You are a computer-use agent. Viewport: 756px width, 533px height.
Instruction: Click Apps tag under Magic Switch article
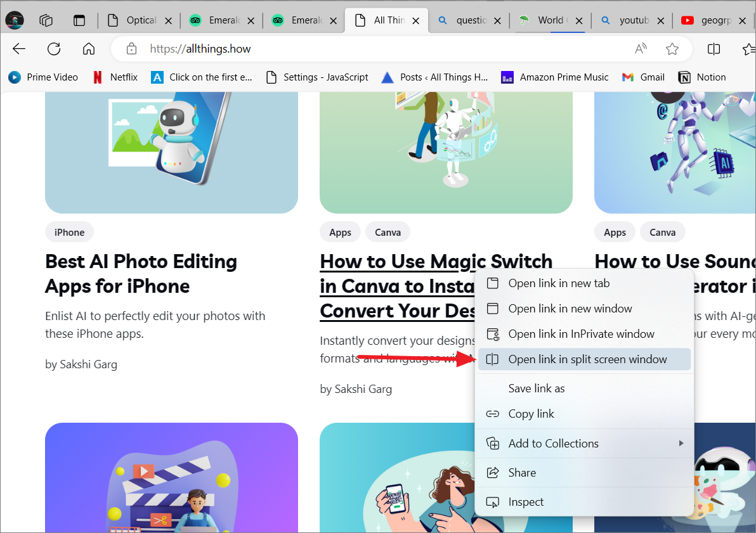pos(340,233)
